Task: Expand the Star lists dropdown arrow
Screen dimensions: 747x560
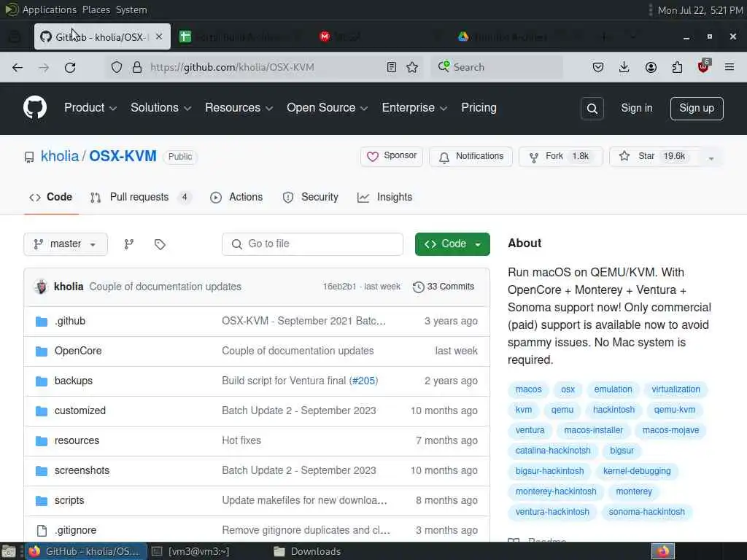Action: point(711,157)
